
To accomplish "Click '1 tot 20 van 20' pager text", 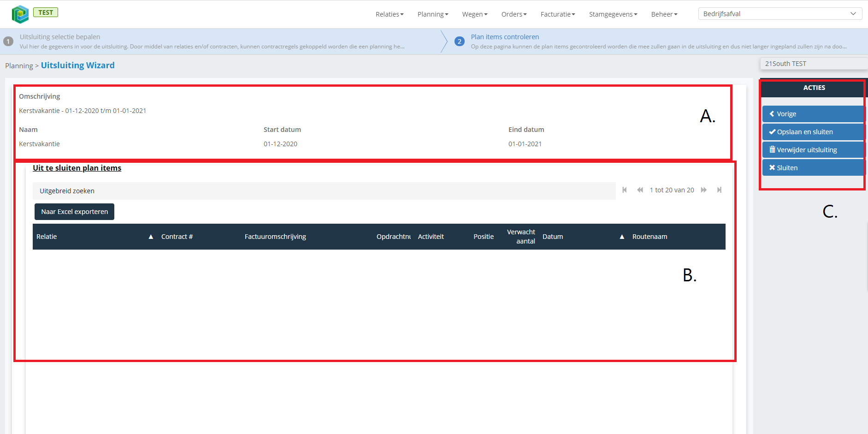I will pyautogui.click(x=672, y=190).
